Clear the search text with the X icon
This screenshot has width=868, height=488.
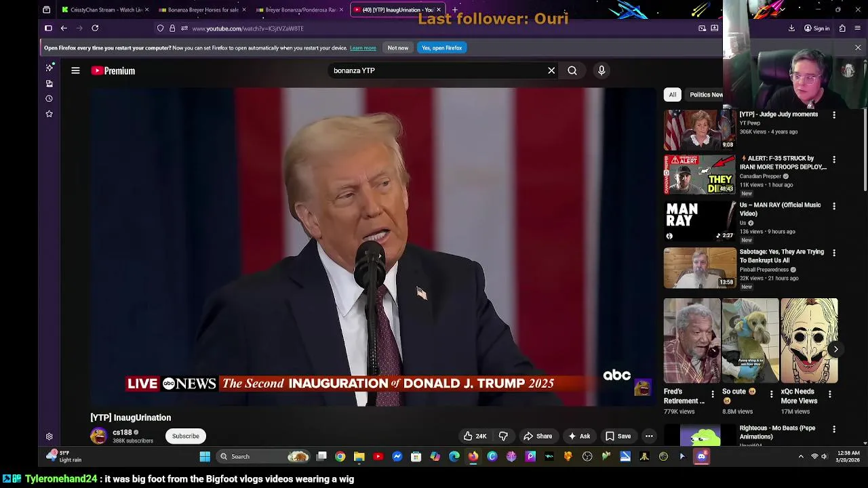click(x=551, y=70)
